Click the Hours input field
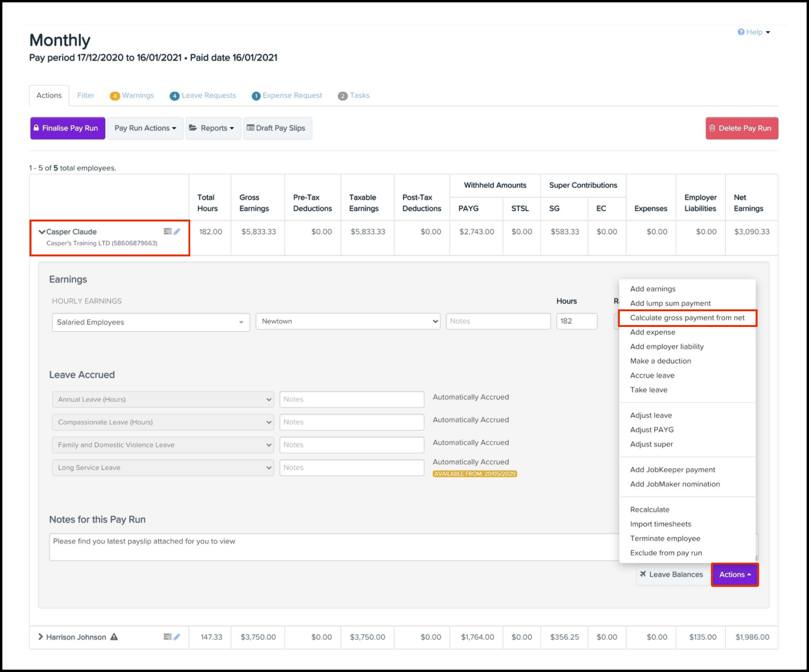Screen dimensions: 809x672 576,321
